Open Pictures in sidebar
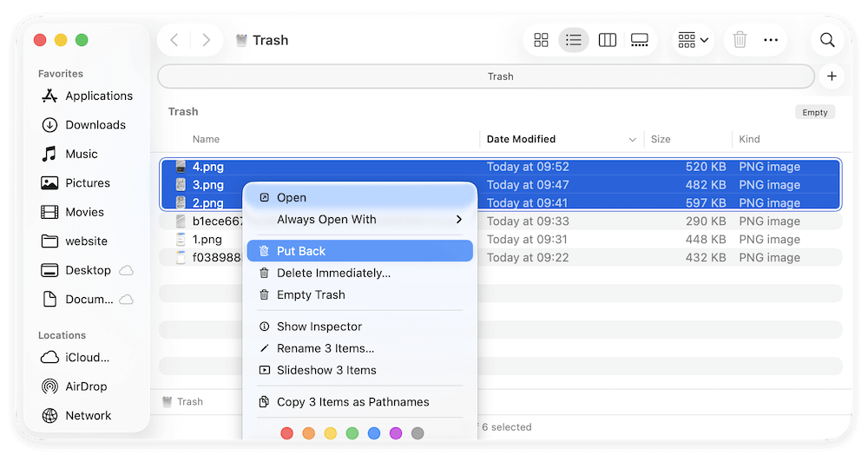 click(76, 183)
